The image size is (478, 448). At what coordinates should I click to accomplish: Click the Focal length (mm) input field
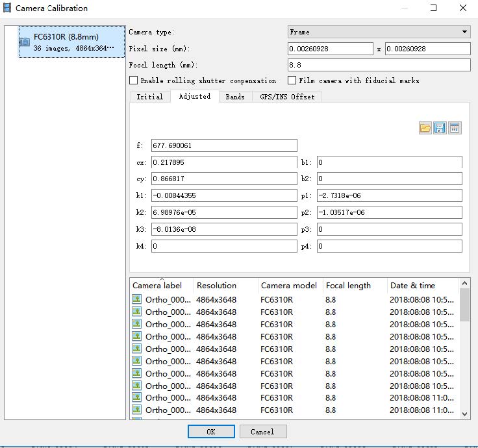379,65
